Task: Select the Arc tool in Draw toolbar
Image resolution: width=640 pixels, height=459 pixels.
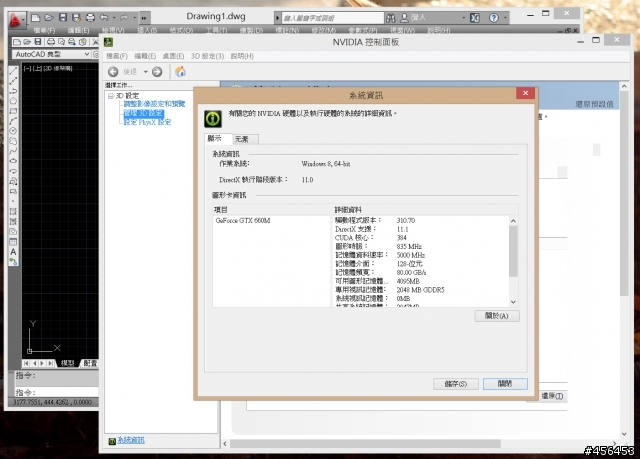Action: pos(13,121)
